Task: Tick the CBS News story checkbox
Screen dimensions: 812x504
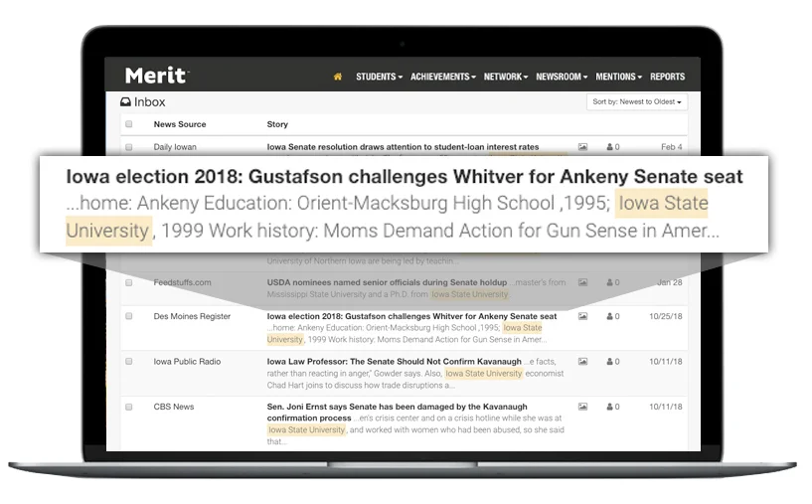Action: pyautogui.click(x=129, y=407)
